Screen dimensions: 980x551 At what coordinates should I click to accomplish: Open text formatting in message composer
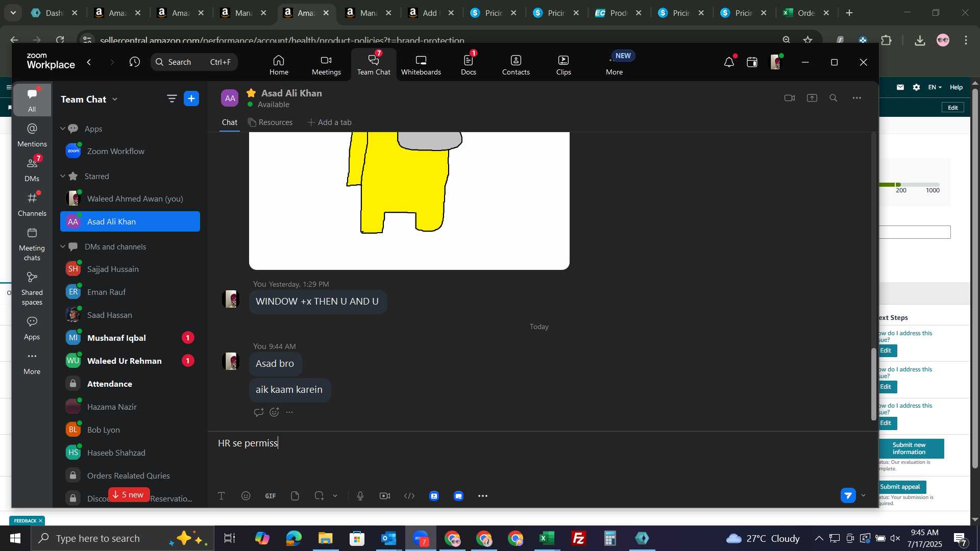tap(222, 496)
